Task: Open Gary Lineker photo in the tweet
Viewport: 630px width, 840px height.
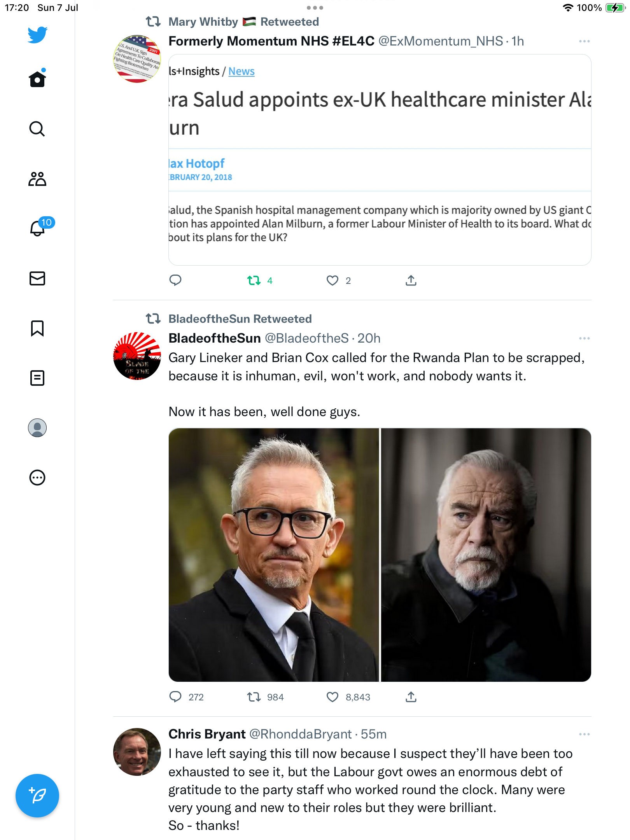Action: [x=274, y=555]
